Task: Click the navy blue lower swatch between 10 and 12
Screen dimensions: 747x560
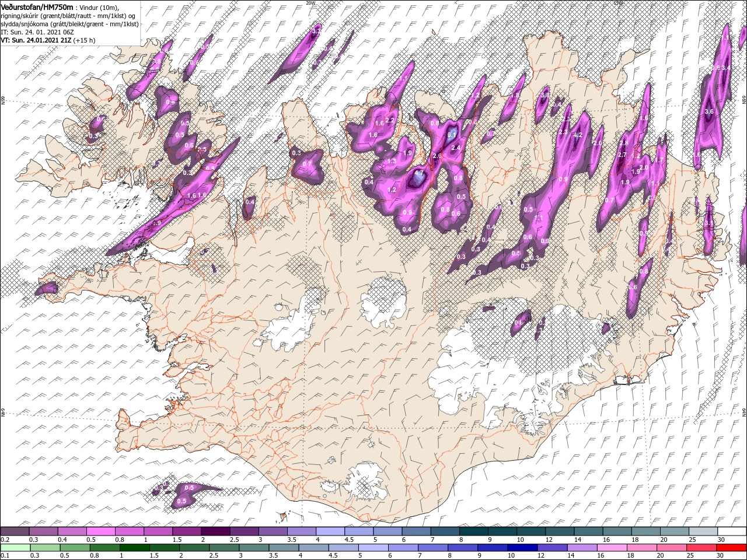Action: 522,547
